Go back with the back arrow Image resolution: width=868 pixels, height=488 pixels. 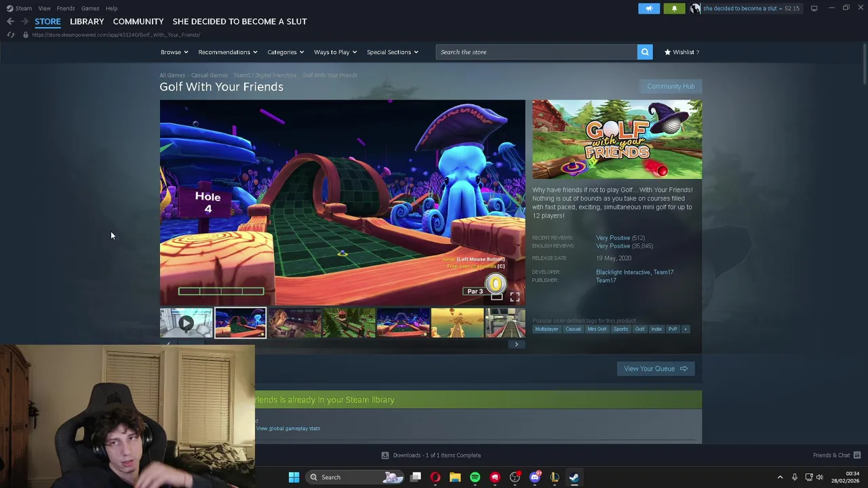click(x=10, y=22)
